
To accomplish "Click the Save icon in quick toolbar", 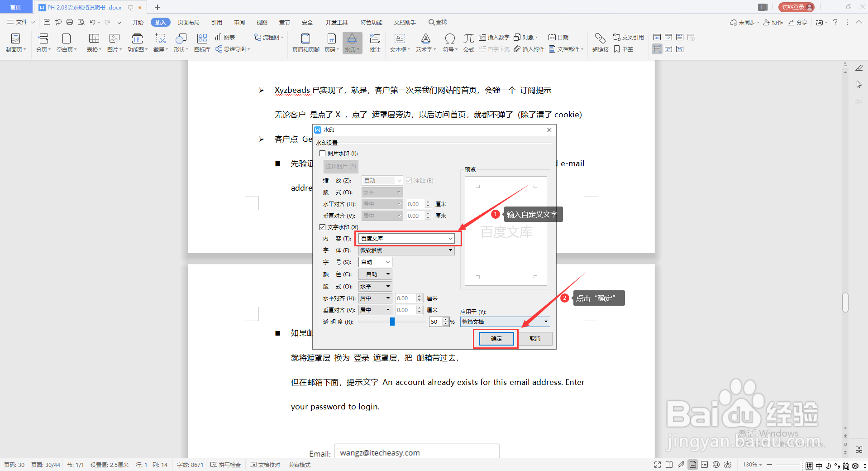I will pyautogui.click(x=47, y=22).
